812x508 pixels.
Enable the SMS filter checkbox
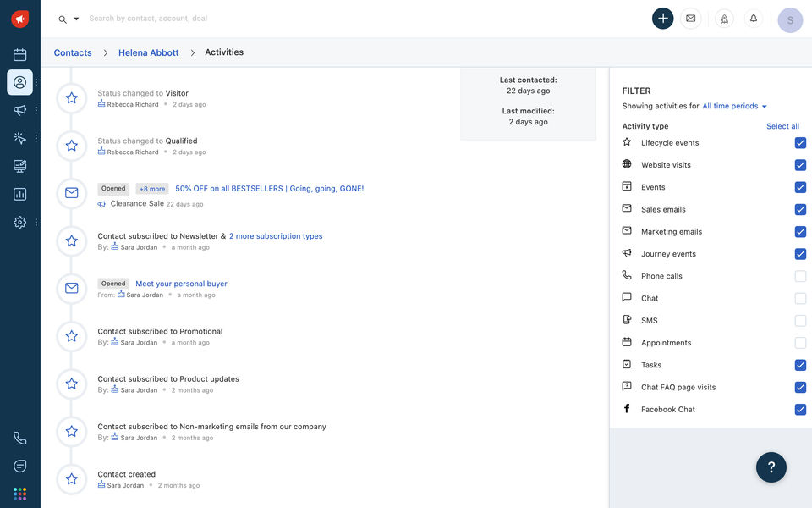(800, 321)
